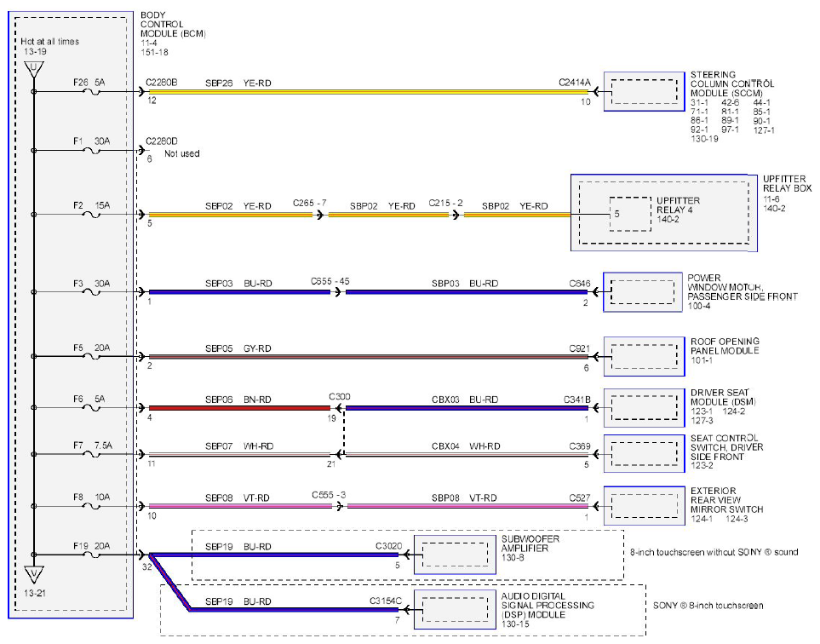This screenshot has width=820, height=644.
Task: Select the Driver Seat Module box
Action: pos(645,407)
